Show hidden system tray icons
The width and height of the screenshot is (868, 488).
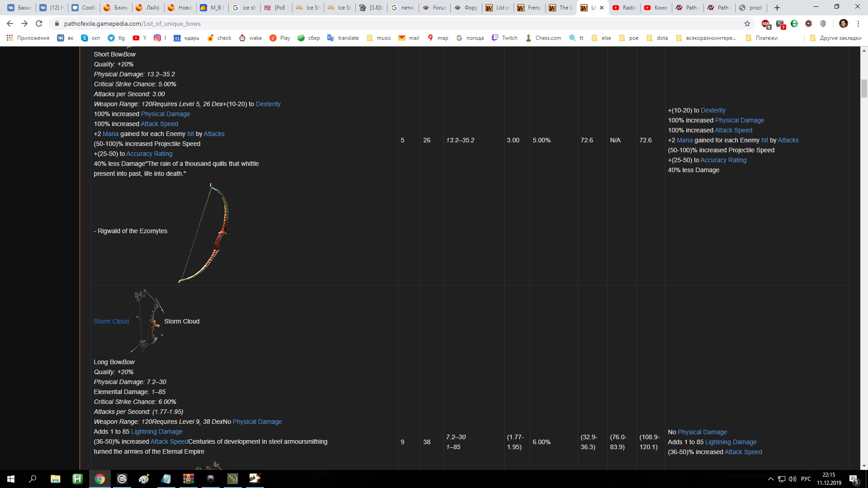point(770,479)
